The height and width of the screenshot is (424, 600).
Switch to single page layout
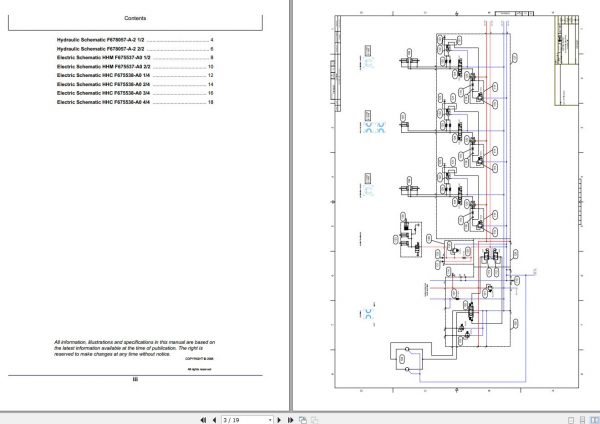tap(571, 420)
